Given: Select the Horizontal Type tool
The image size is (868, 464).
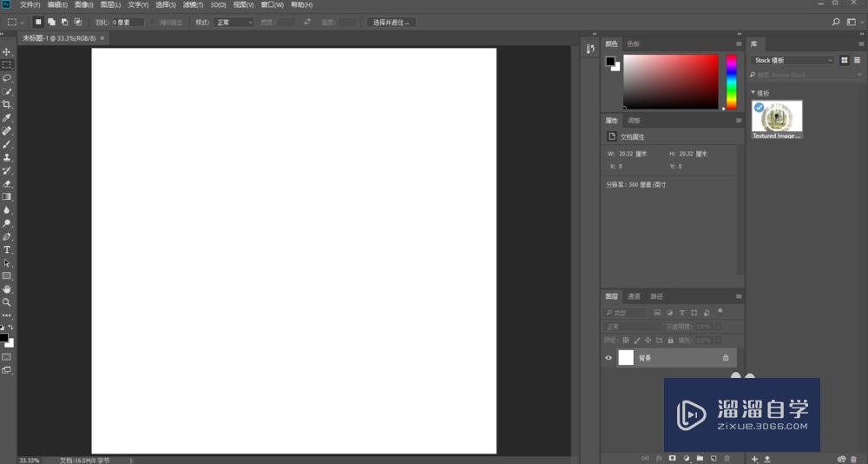Looking at the screenshot, I should click(7, 249).
